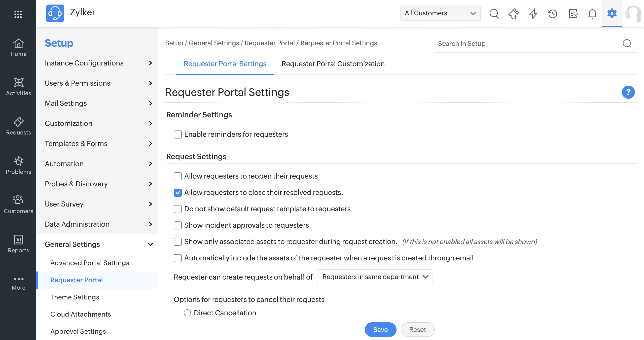Image resolution: width=644 pixels, height=340 pixels.
Task: Open the quick actions lightning icon
Action: click(x=533, y=14)
